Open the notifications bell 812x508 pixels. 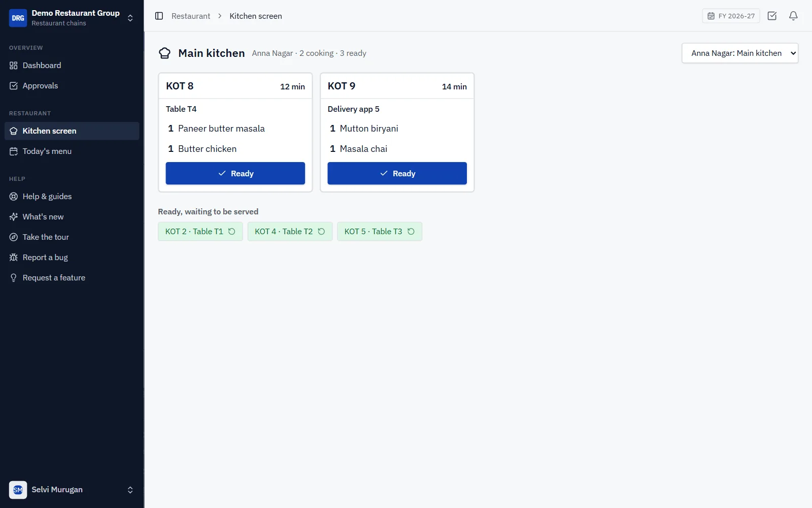[793, 16]
